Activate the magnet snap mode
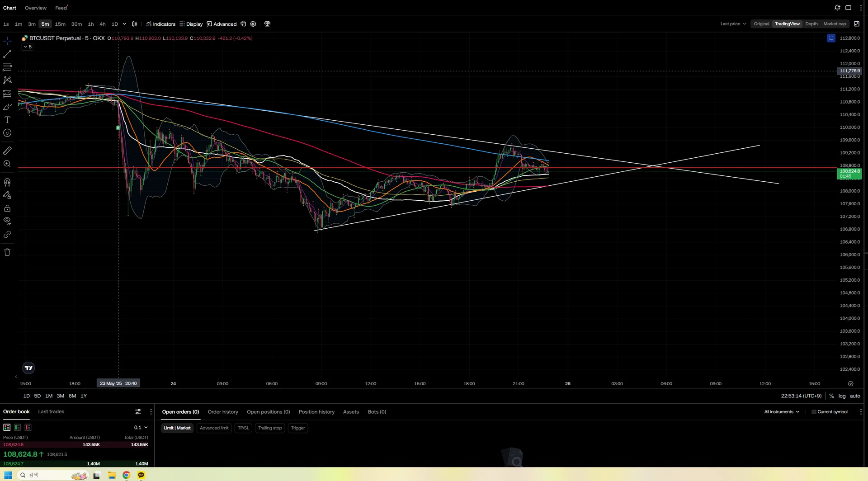Image resolution: width=868 pixels, height=481 pixels. (x=7, y=182)
